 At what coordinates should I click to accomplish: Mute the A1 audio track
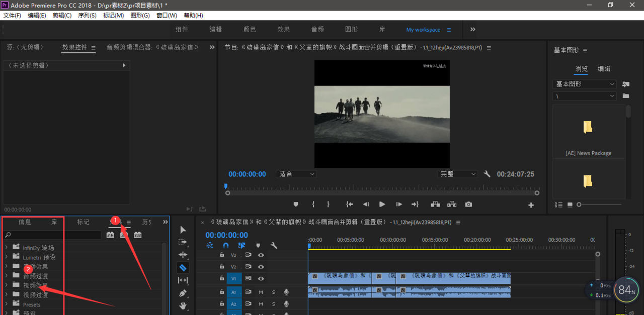point(261,292)
